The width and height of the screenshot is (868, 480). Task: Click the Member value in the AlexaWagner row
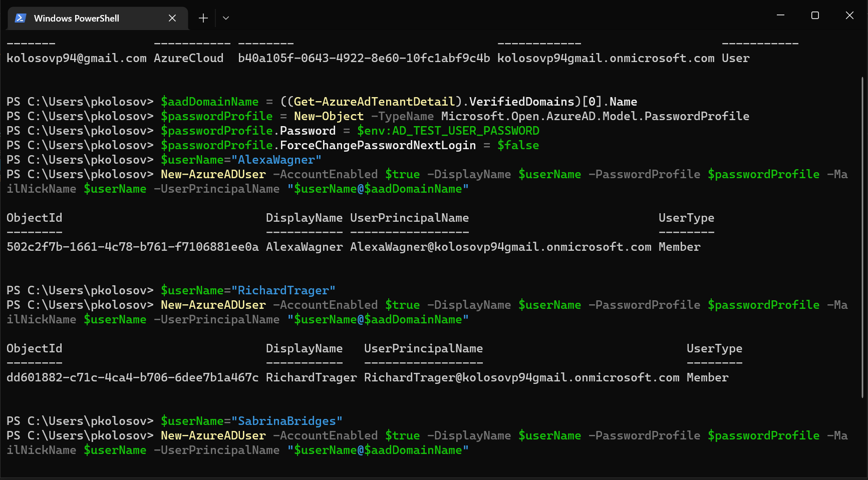(x=680, y=247)
